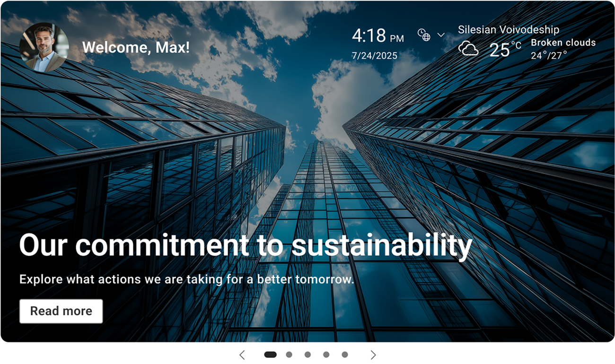
Task: Advance to the next slide arrow
Action: pyautogui.click(x=373, y=355)
